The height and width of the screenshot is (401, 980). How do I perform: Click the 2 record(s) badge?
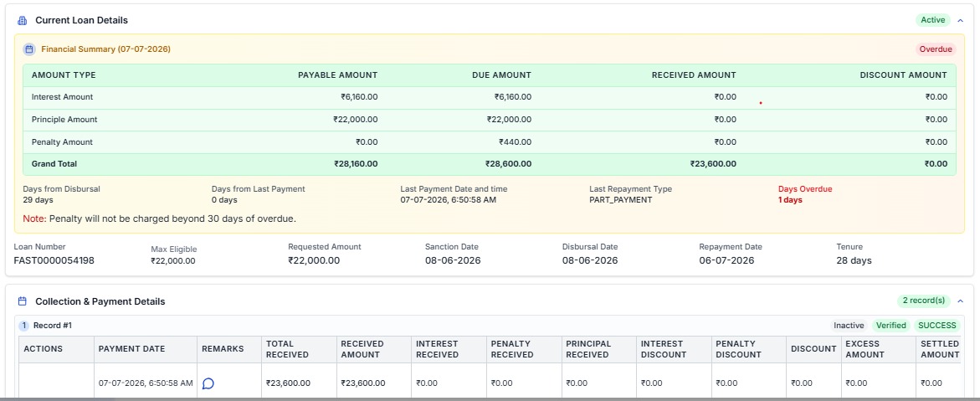click(923, 301)
